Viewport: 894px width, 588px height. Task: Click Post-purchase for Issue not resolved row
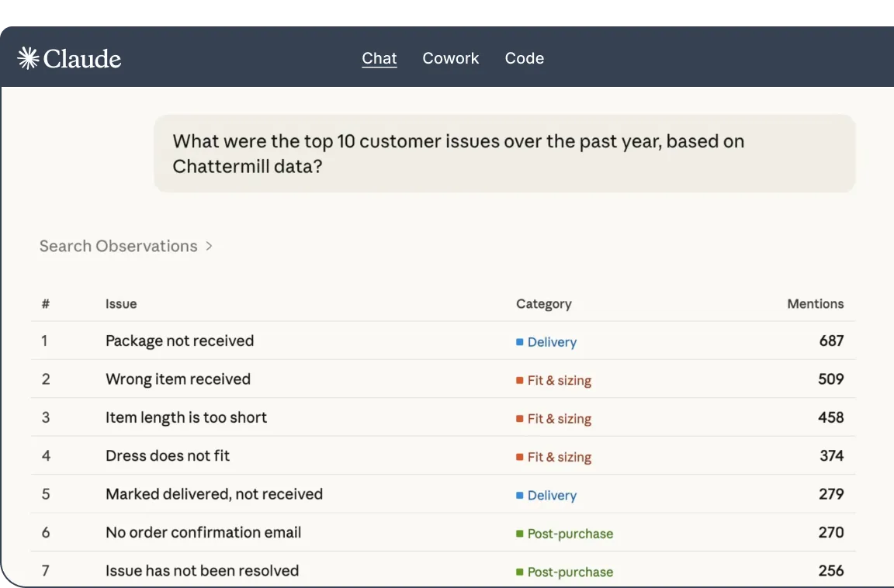pos(570,572)
